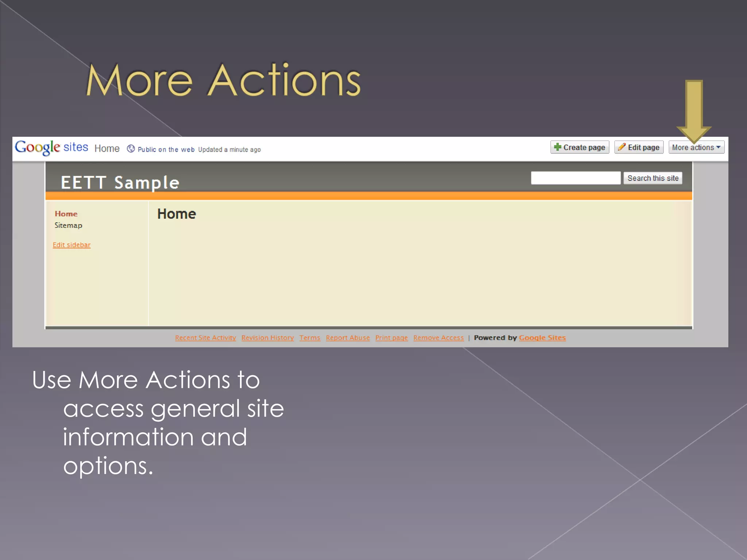Select Home in the sidebar navigation
Screen dimensions: 747x560
pyautogui.click(x=66, y=214)
